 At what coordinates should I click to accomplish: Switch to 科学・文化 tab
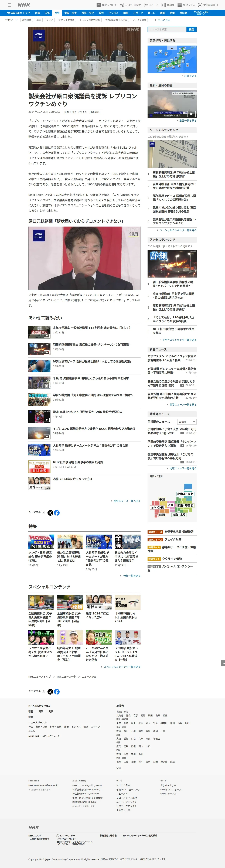pyautogui.click(x=88, y=13)
